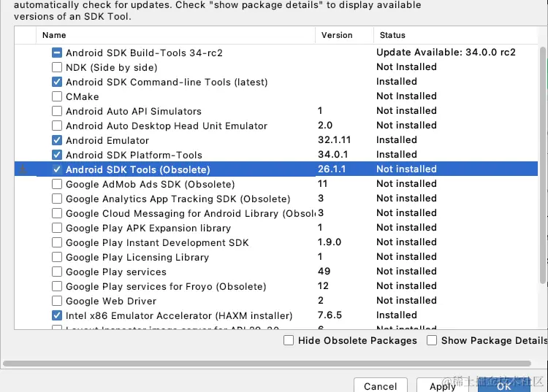Check Google Play APK Expansion library checkbox

[56, 228]
